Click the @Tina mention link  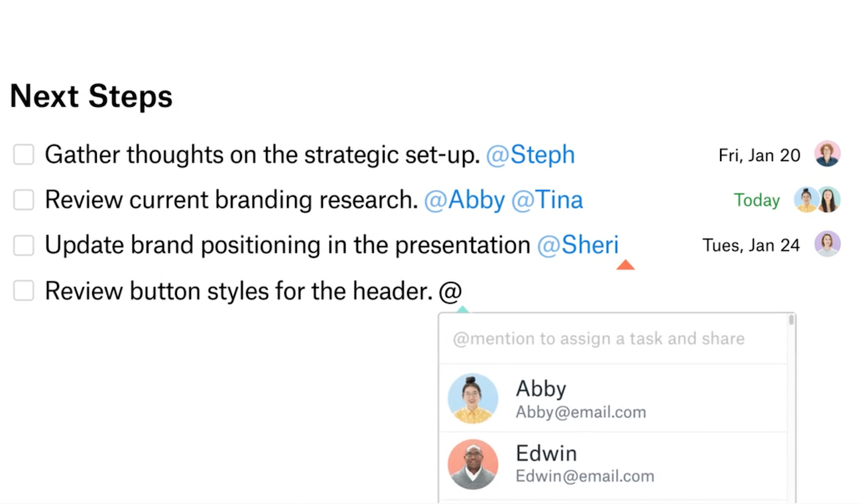(547, 200)
